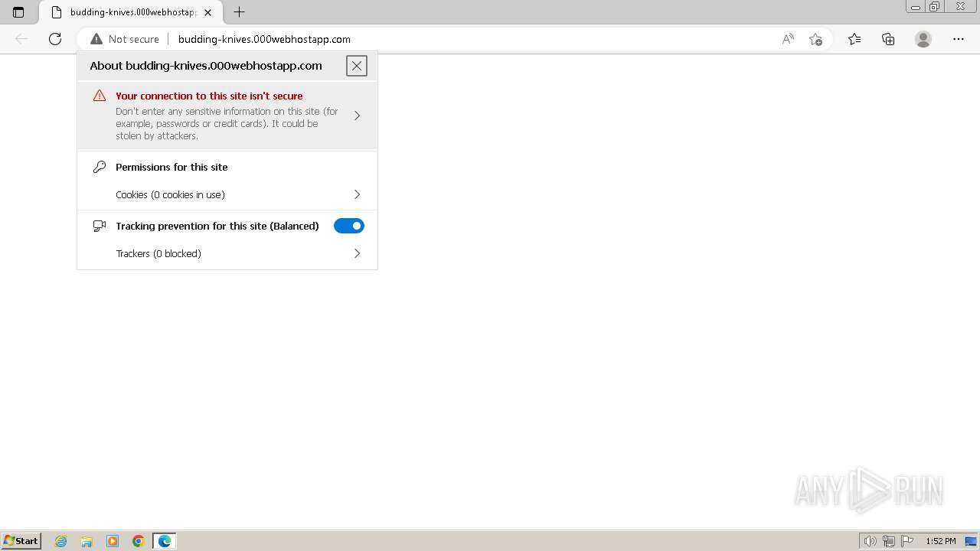Refresh the current page
Image resolution: width=980 pixels, height=551 pixels.
click(x=55, y=39)
